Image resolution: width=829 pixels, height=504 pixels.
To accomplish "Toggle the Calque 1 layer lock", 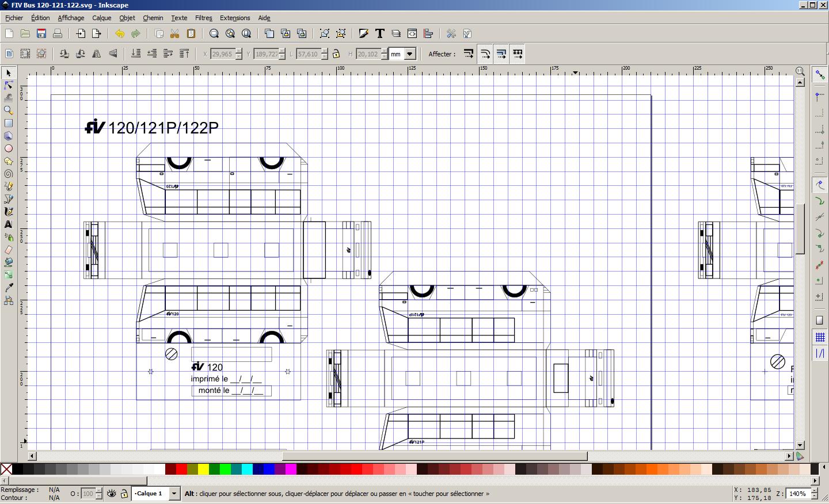I will 124,494.
